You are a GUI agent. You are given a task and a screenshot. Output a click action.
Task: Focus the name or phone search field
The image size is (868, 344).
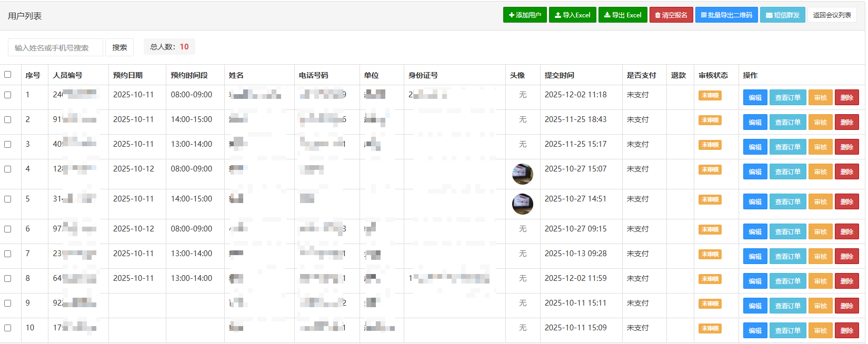55,47
